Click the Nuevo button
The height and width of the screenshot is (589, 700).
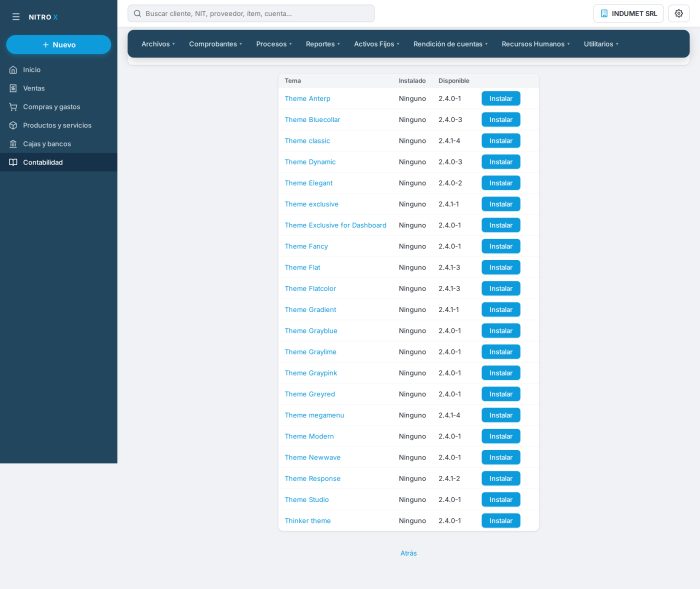(58, 45)
